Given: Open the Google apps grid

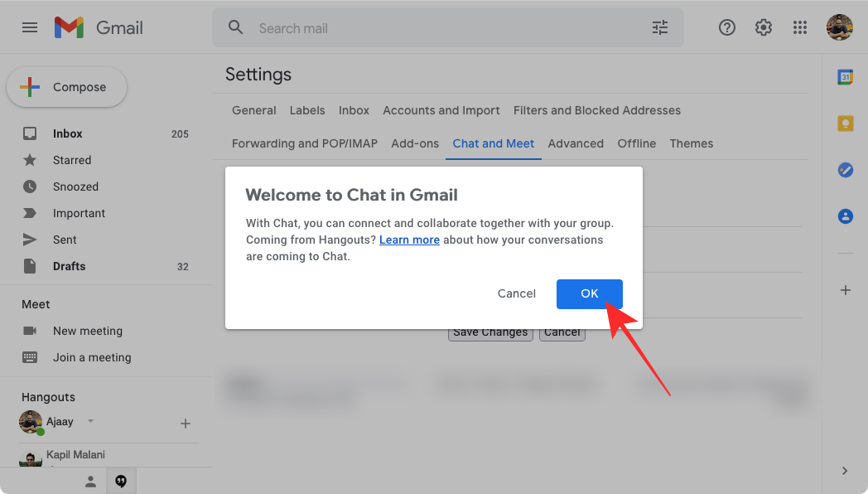Looking at the screenshot, I should tap(800, 27).
